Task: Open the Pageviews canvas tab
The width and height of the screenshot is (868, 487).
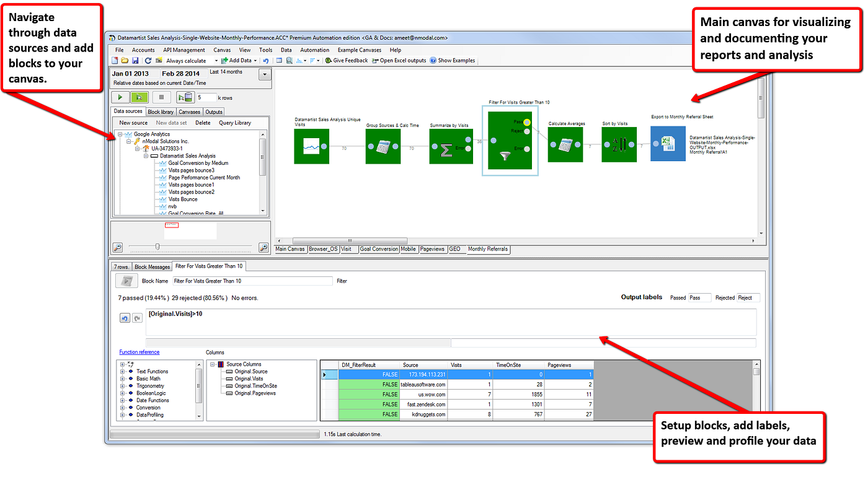Action: pos(433,249)
